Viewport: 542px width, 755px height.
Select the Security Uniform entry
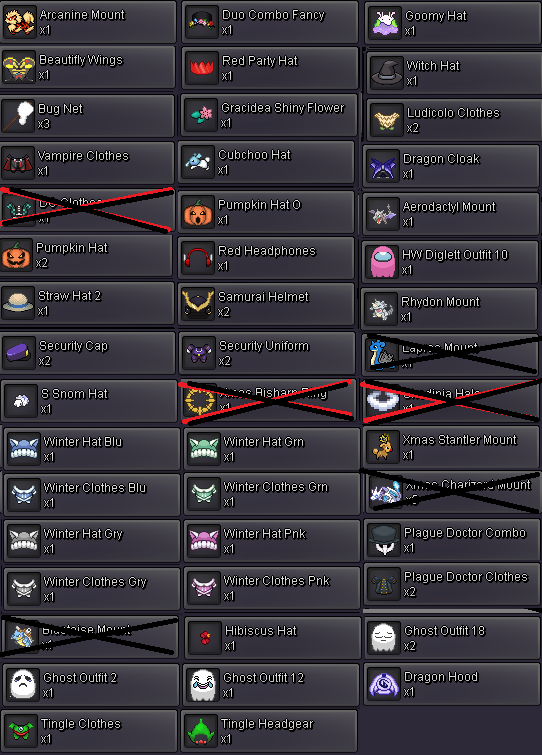coord(267,353)
